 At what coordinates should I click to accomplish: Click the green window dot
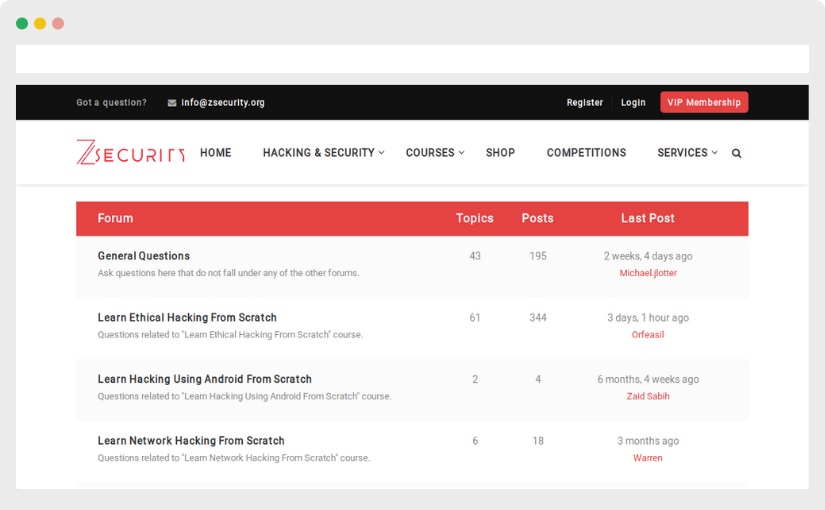point(22,23)
